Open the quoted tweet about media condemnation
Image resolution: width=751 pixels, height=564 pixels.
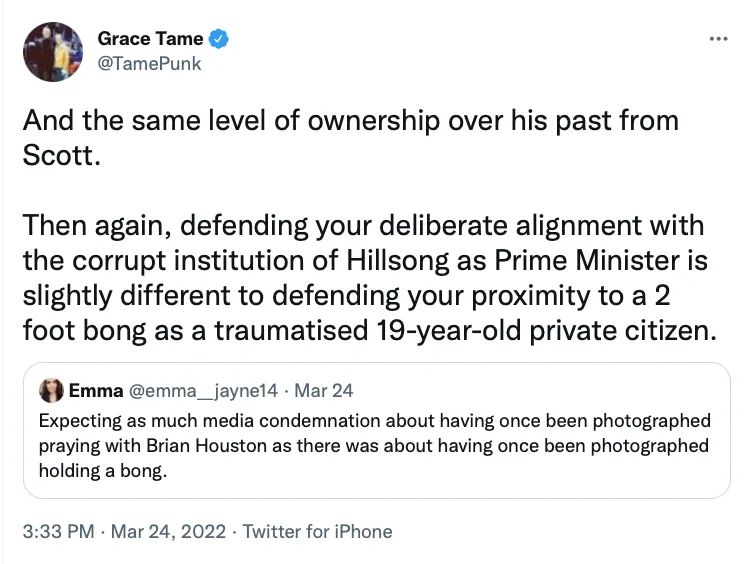375,445
